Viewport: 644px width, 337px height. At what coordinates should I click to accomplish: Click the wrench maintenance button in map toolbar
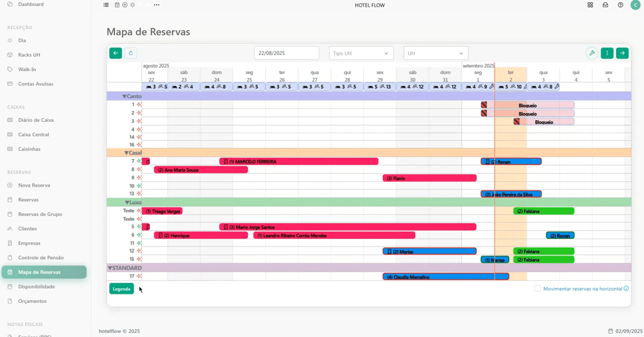click(592, 53)
